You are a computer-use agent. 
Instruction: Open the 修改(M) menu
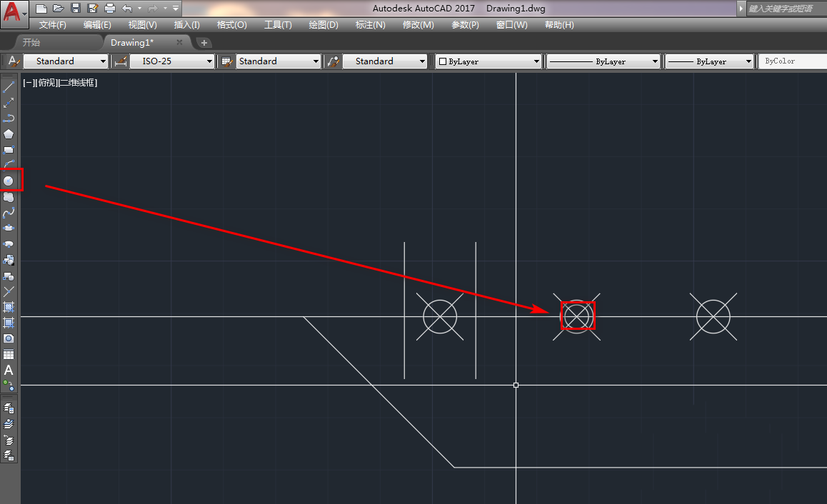tap(418, 25)
